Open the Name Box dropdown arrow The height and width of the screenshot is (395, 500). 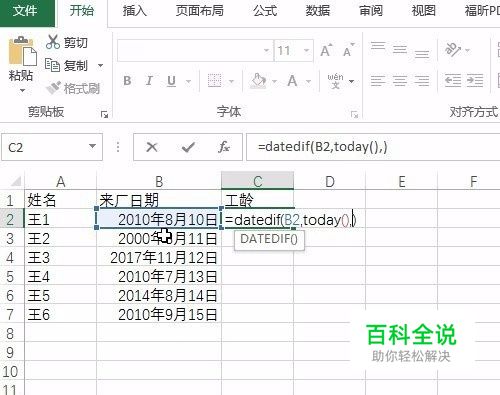point(92,146)
